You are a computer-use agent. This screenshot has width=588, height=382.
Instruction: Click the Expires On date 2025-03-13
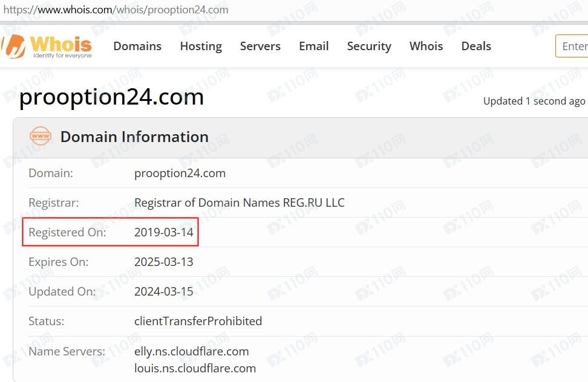164,262
